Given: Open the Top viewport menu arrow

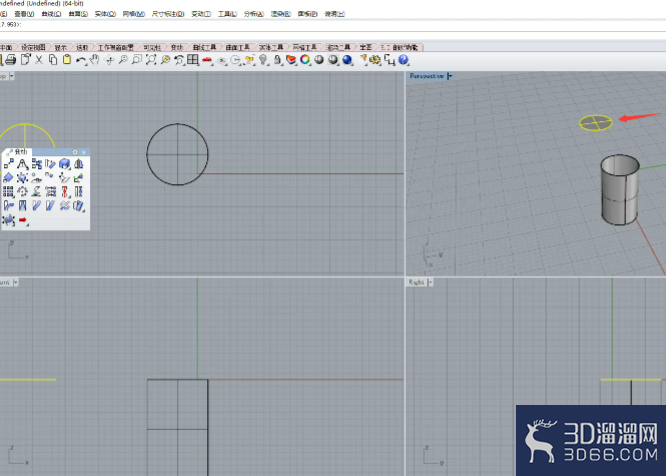Looking at the screenshot, I should tap(11, 76).
